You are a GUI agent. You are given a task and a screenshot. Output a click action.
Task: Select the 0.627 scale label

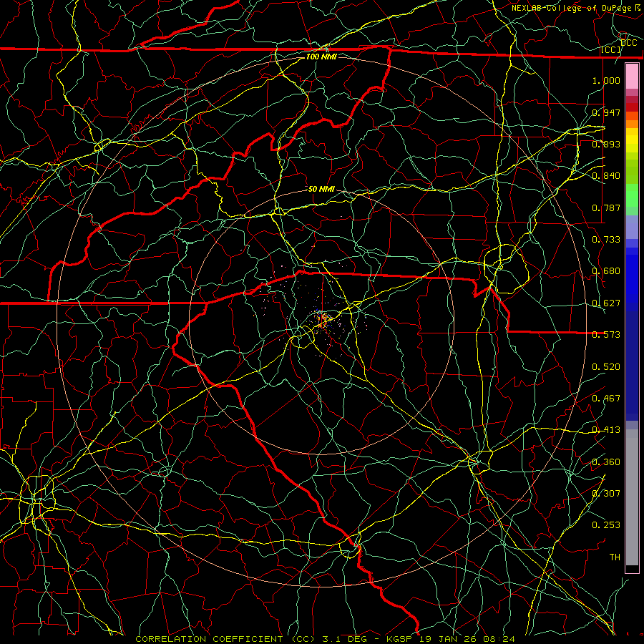606,303
